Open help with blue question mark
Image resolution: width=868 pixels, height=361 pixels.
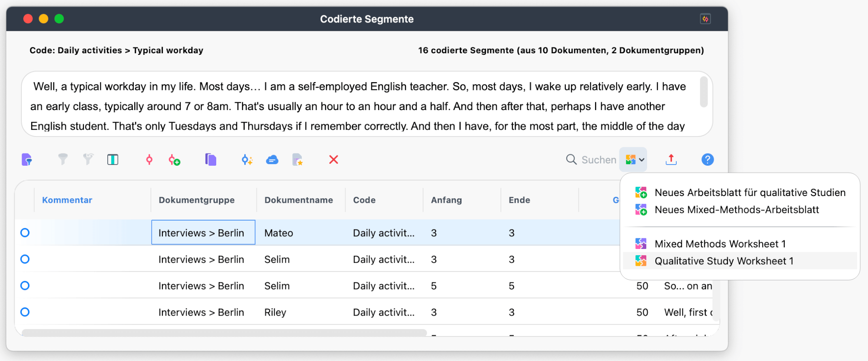707,160
